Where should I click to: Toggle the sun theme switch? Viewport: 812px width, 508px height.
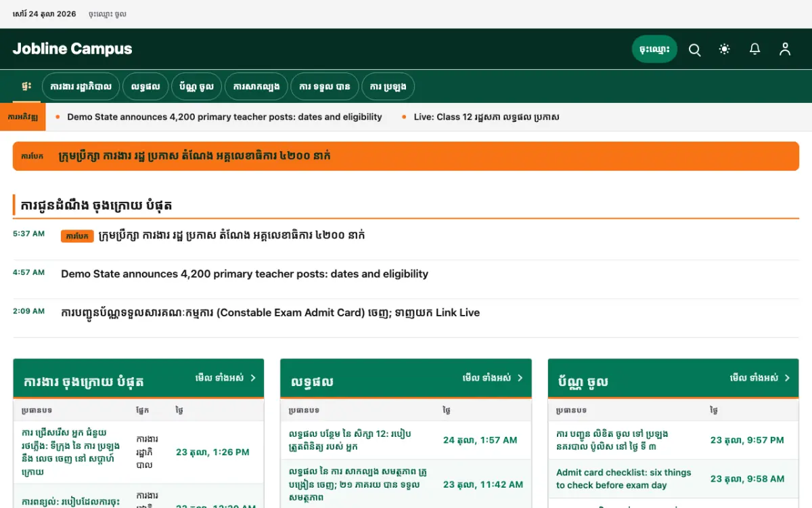(x=725, y=49)
